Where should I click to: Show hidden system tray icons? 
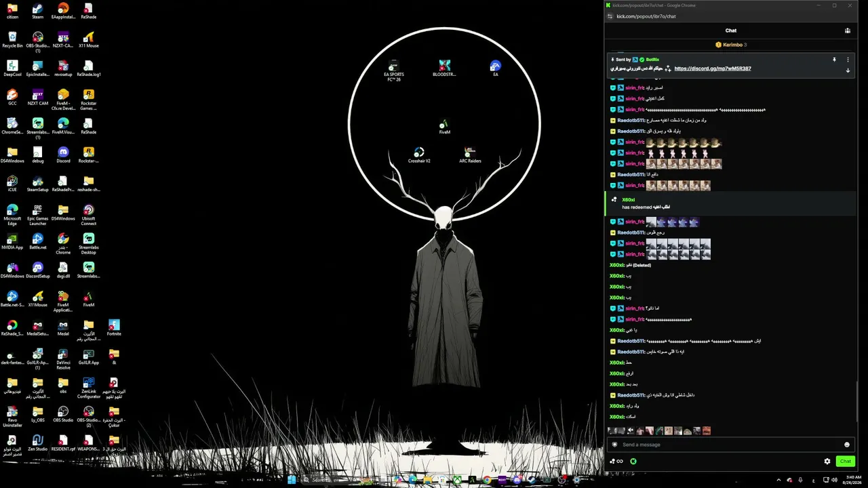click(778, 480)
